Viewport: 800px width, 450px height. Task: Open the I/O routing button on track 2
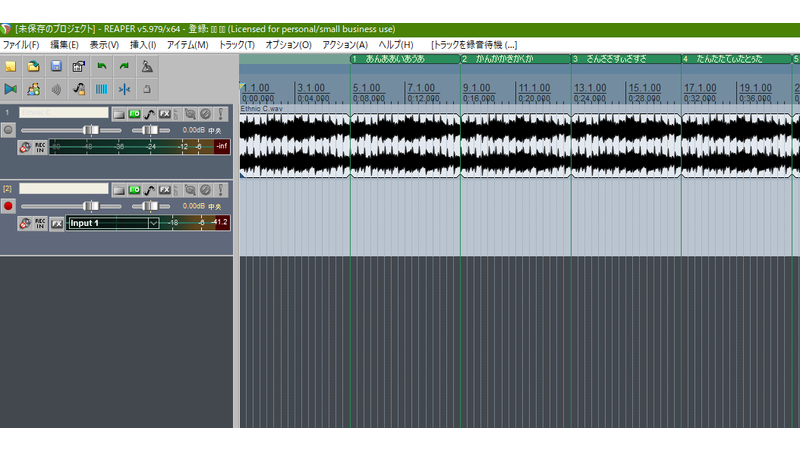[x=134, y=189]
